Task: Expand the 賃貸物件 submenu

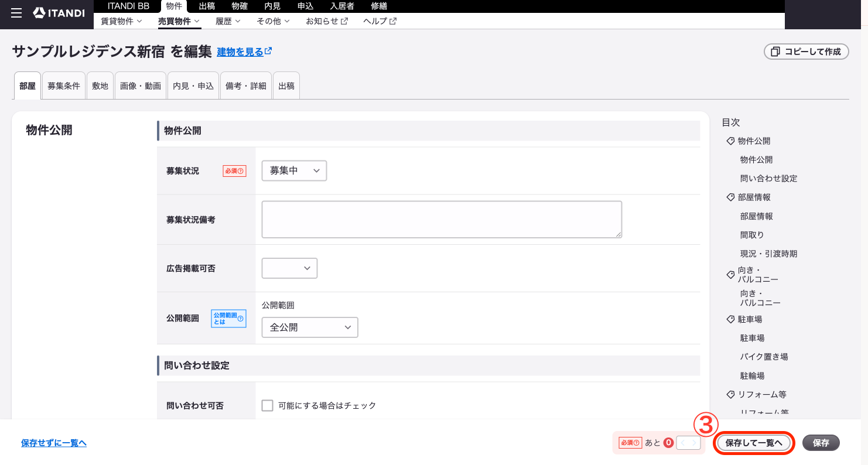Action: click(121, 21)
